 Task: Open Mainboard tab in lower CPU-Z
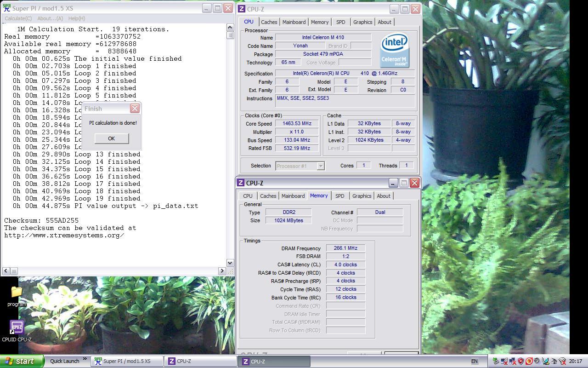tap(293, 196)
